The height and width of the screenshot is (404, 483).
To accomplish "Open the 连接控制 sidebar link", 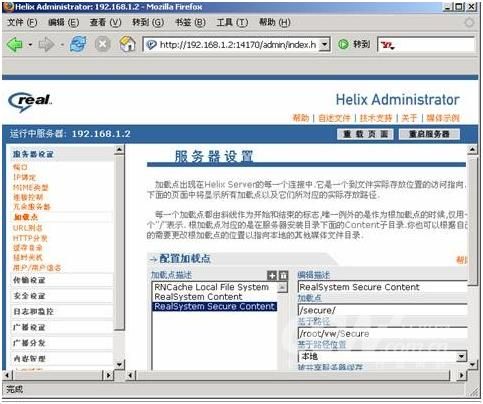I will 28,197.
